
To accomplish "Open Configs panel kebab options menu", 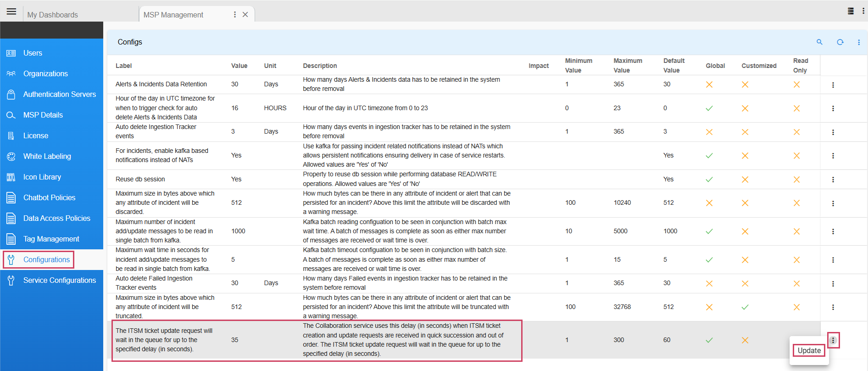I will (x=859, y=42).
